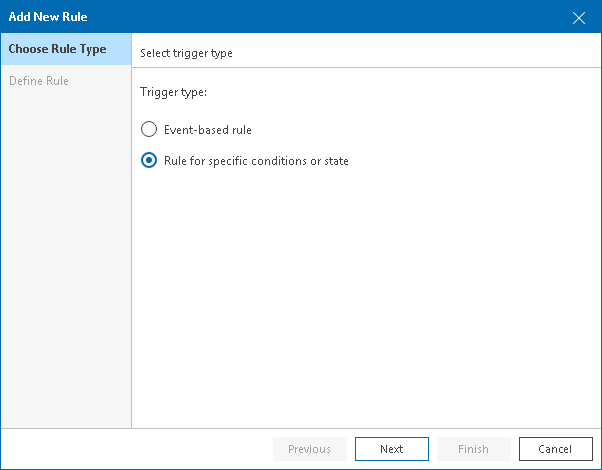Close the Add New Rule dialog
Screen dimensions: 602x470
[579, 17]
